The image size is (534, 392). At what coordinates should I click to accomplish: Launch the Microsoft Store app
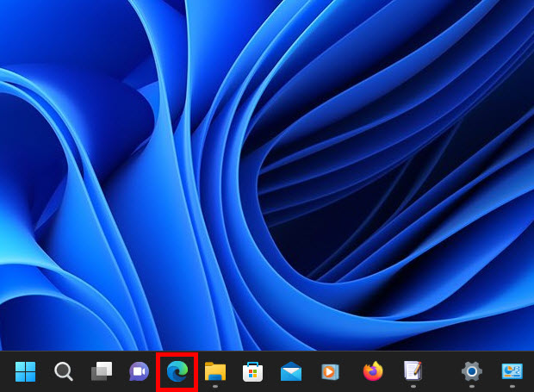pyautogui.click(x=252, y=371)
